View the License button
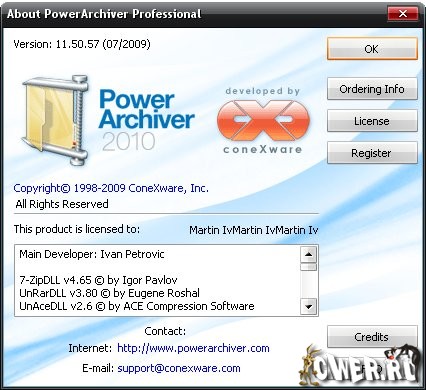The width and height of the screenshot is (426, 390). click(x=372, y=121)
